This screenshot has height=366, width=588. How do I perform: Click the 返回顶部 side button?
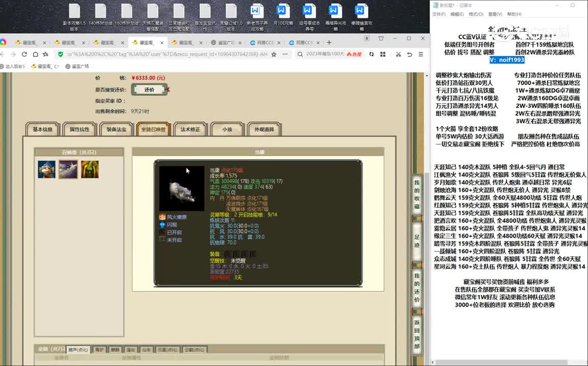(x=417, y=334)
